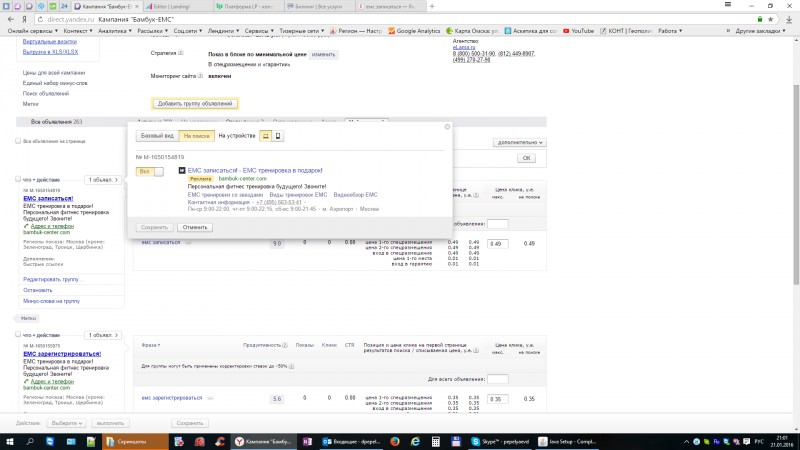This screenshot has width=800, height=450.
Task: Open new browser tab with plus
Action: [x=432, y=6]
